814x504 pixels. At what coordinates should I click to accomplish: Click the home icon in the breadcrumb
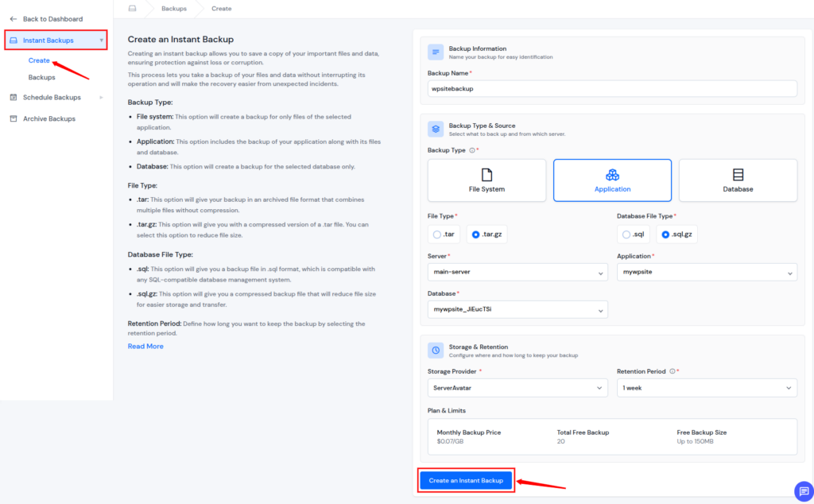click(132, 9)
